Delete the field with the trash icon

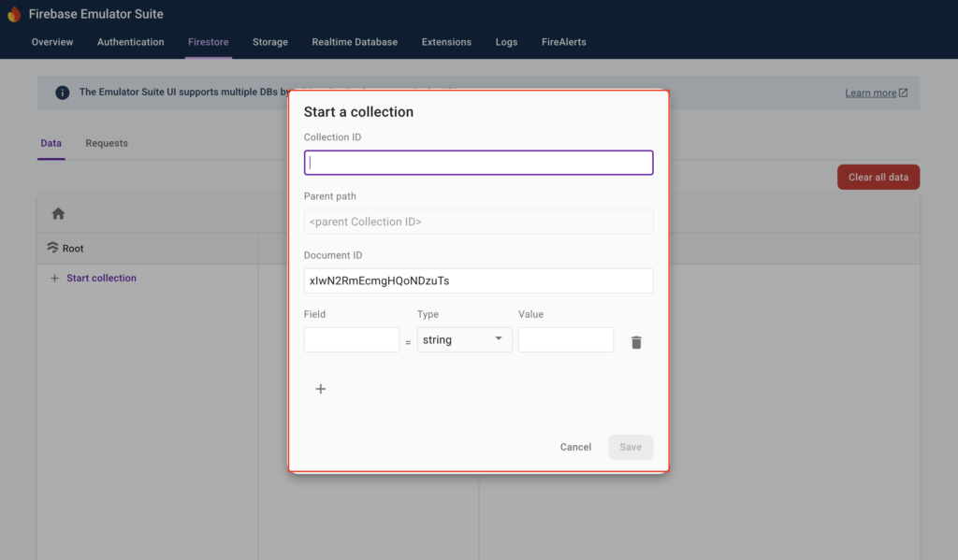tap(636, 342)
